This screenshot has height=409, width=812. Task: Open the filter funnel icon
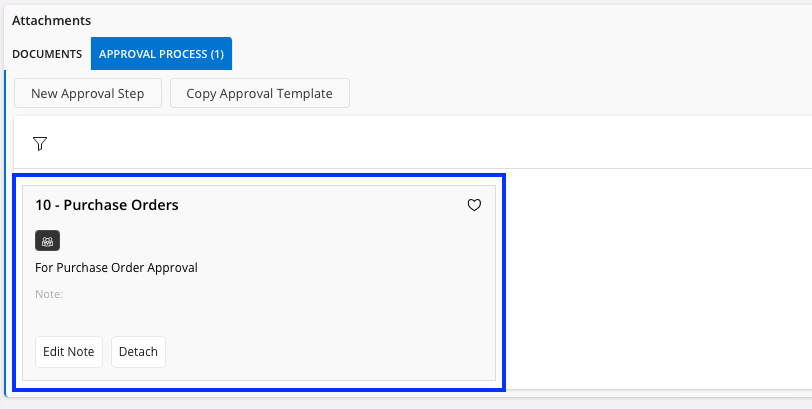click(40, 144)
